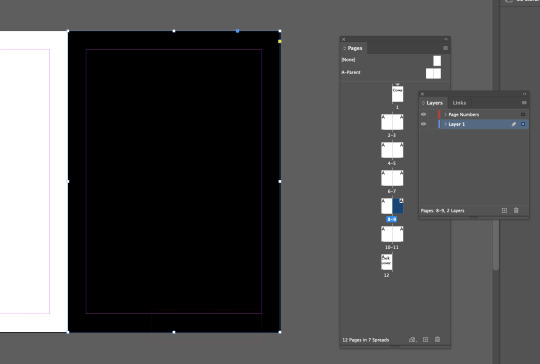Viewport: 540px width, 364px height.
Task: Select the Pages tab
Action: 355,48
